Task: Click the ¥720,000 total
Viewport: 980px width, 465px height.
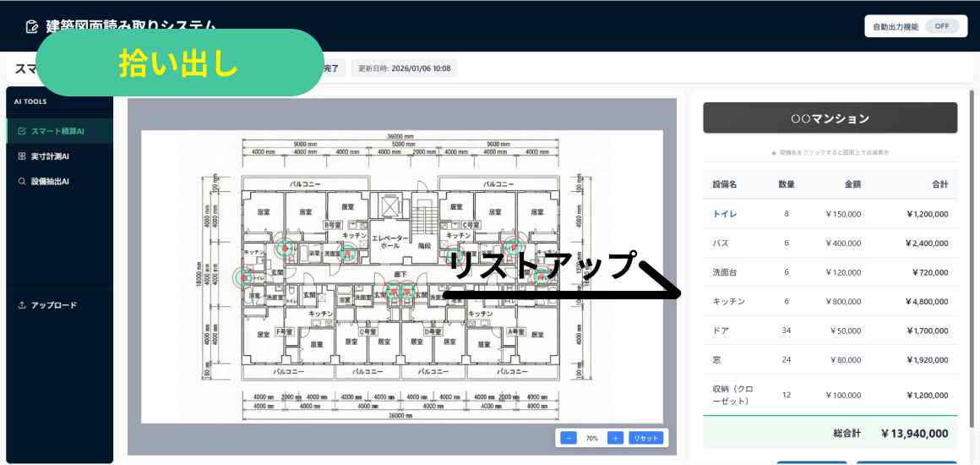Action: pyautogui.click(x=930, y=272)
